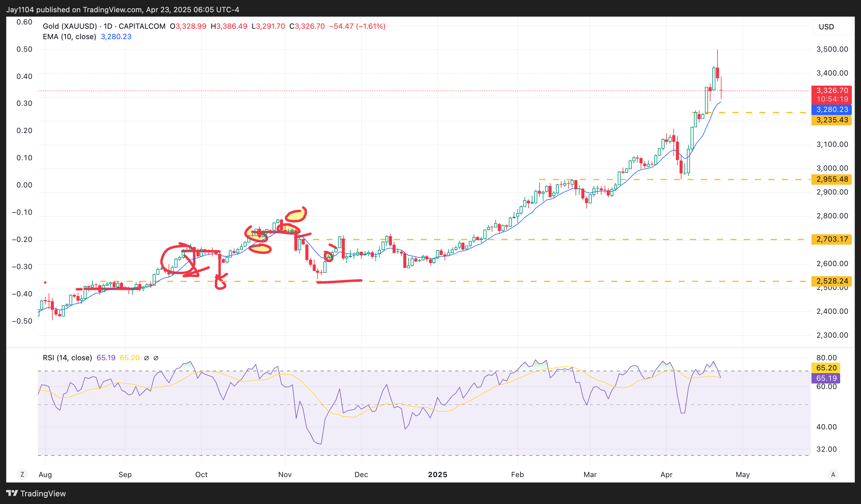Image resolution: width=861 pixels, height=504 pixels.
Task: Click the daily change −54.47 (−1.61%)
Action: pyautogui.click(x=357, y=26)
